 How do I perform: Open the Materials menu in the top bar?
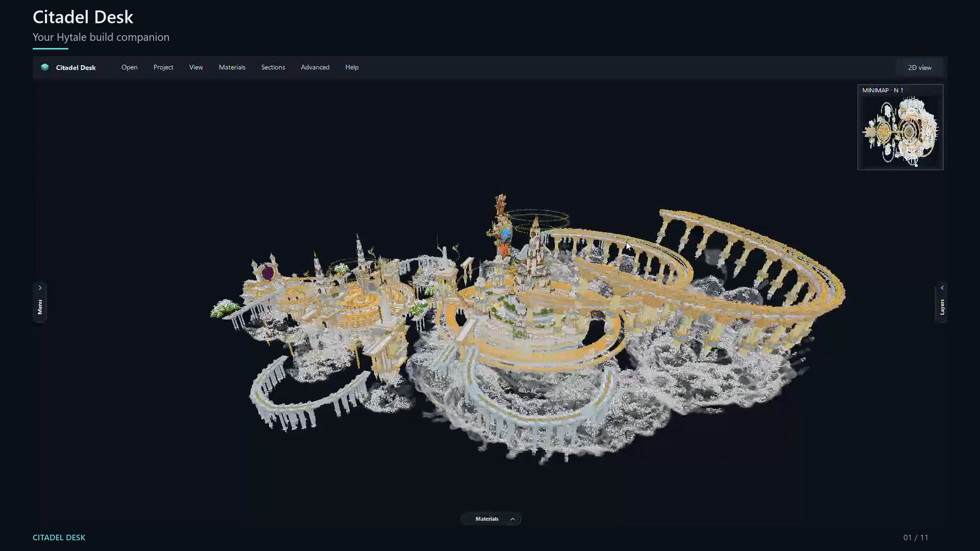[232, 67]
